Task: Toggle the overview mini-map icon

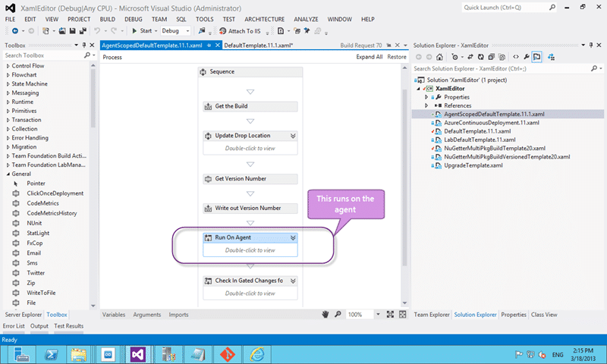Action: (403, 315)
